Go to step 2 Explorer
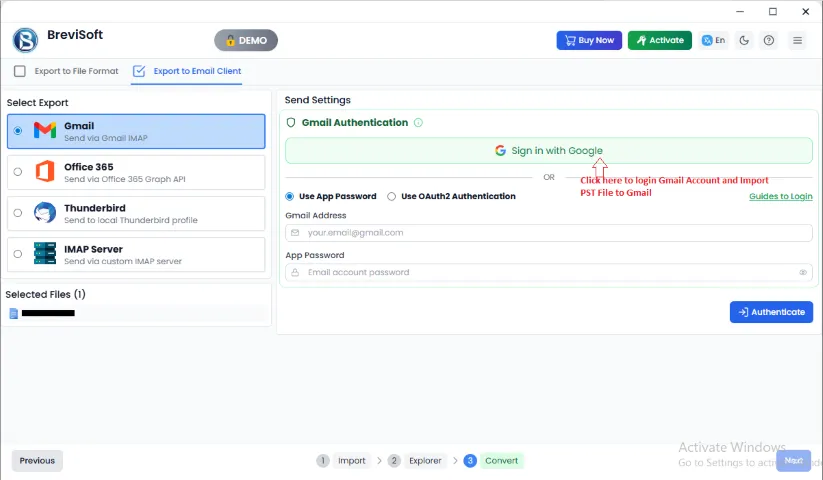 [417, 461]
